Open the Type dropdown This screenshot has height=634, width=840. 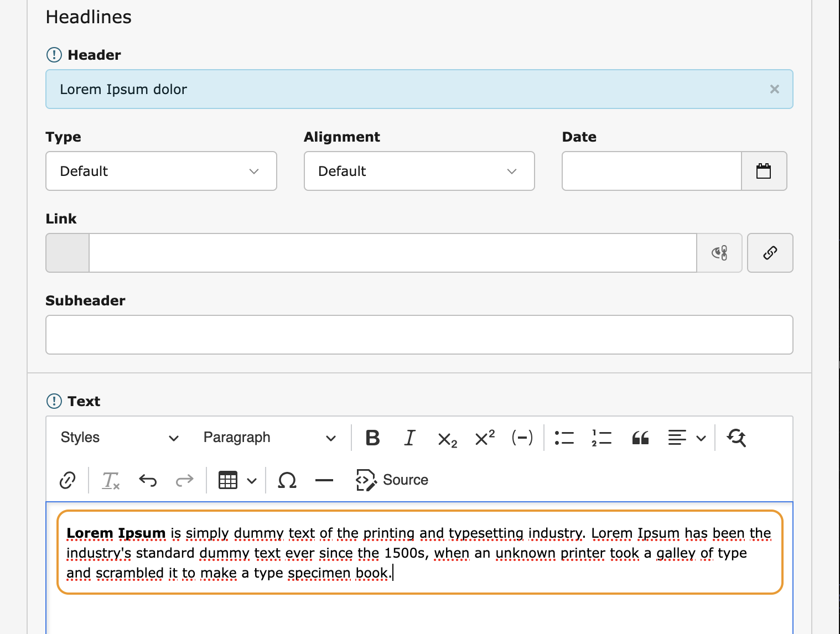(x=161, y=171)
